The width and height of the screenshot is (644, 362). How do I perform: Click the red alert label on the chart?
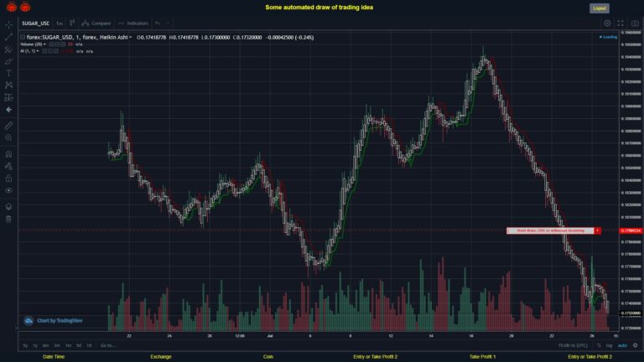tap(553, 230)
